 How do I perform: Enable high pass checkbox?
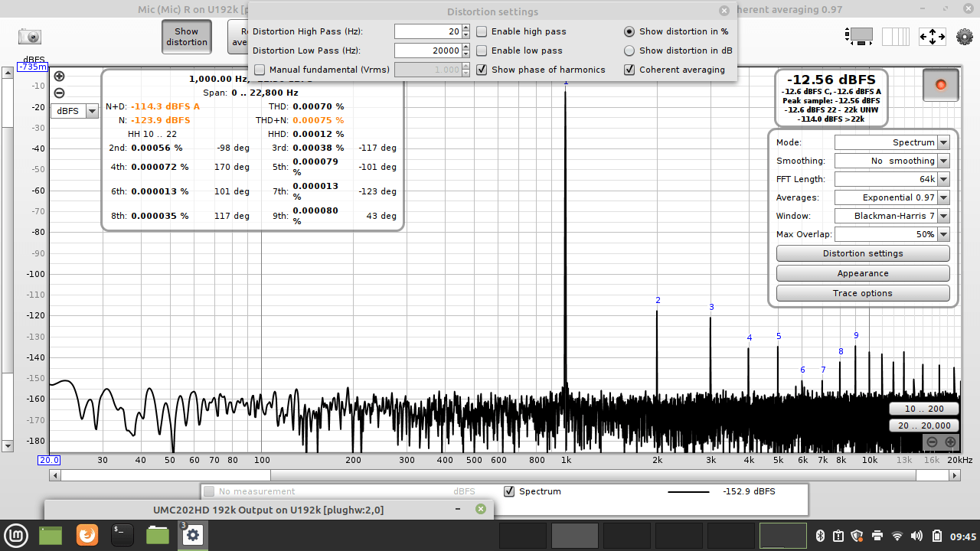(x=482, y=31)
